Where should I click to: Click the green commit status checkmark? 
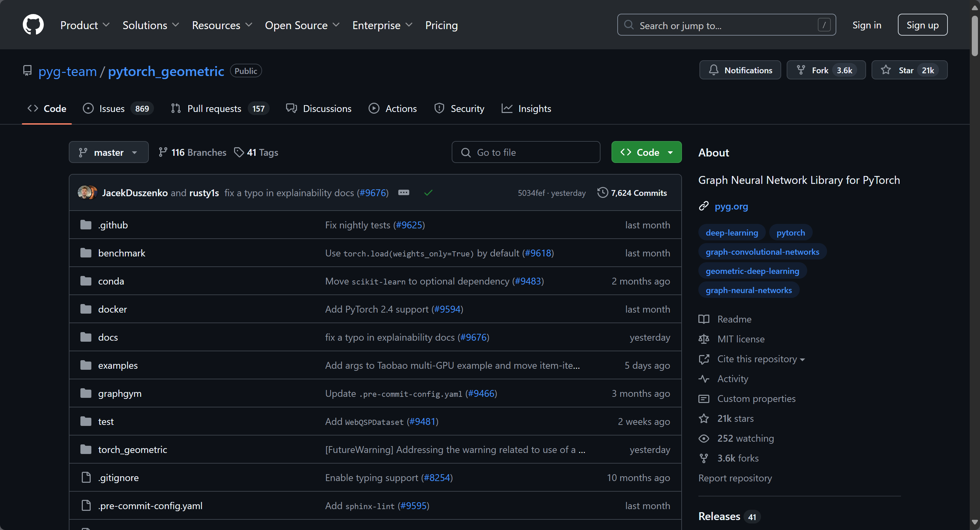(x=428, y=193)
